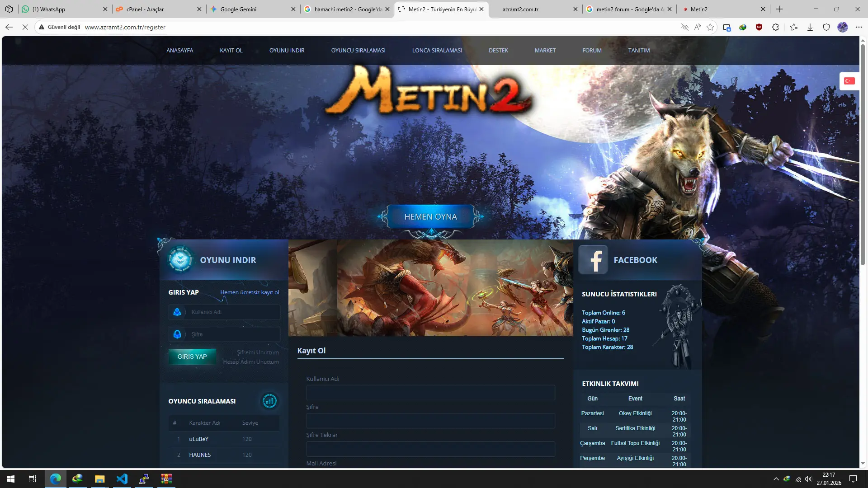Open browser extensions puzzle icon
The image size is (868, 488).
(x=776, y=27)
